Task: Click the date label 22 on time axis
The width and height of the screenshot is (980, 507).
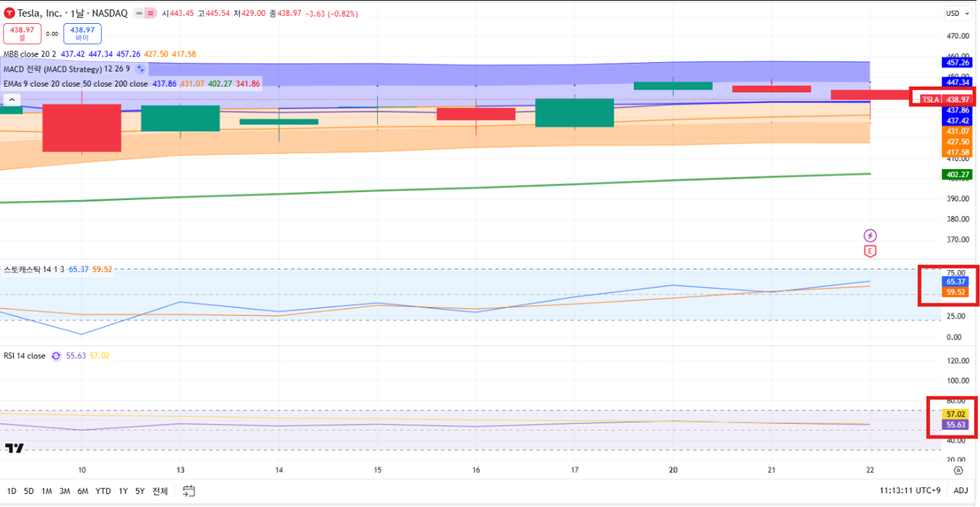Action: [870, 470]
